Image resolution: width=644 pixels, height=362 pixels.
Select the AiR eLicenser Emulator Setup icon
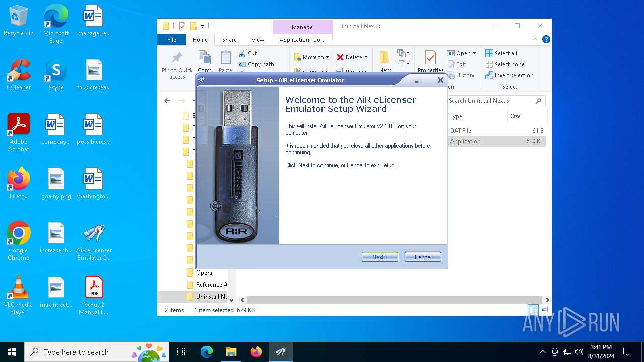[x=94, y=241]
